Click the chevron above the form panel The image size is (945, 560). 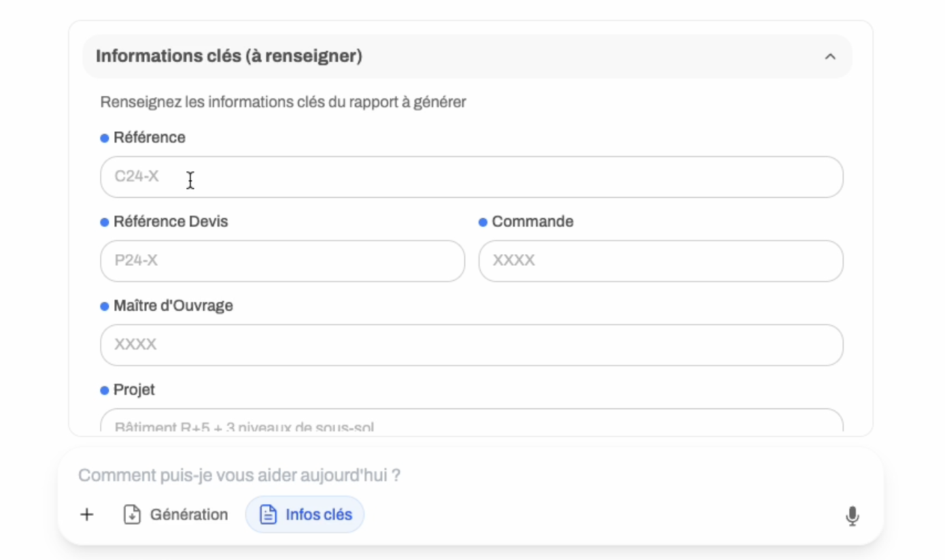tap(829, 56)
